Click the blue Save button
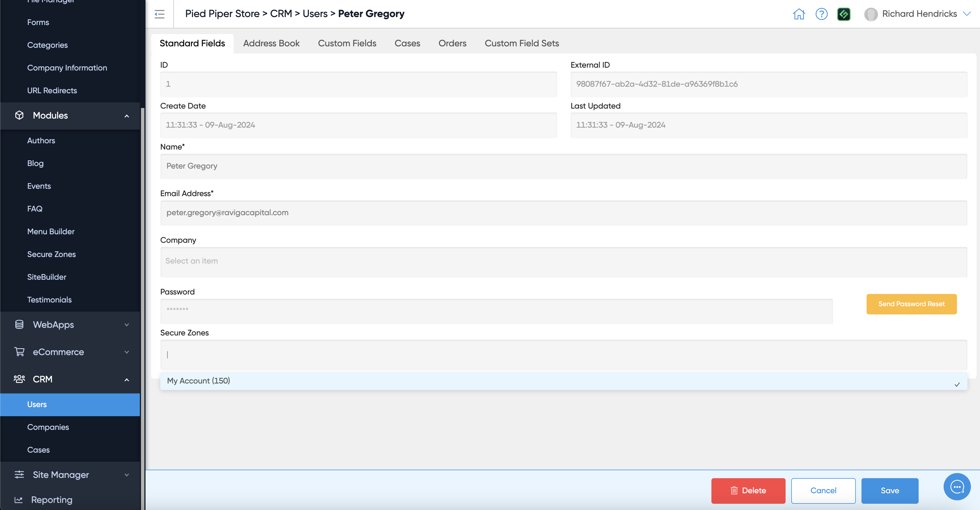Screen dimensions: 980x510 click(x=889, y=490)
